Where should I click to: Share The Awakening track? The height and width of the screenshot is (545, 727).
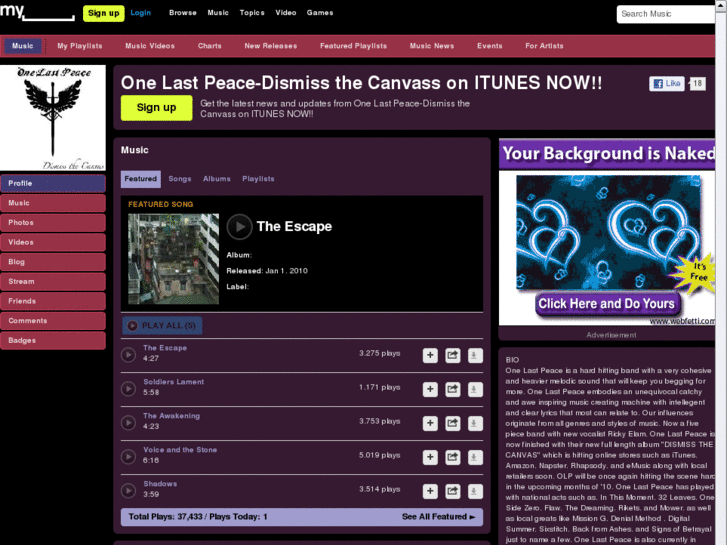[453, 423]
